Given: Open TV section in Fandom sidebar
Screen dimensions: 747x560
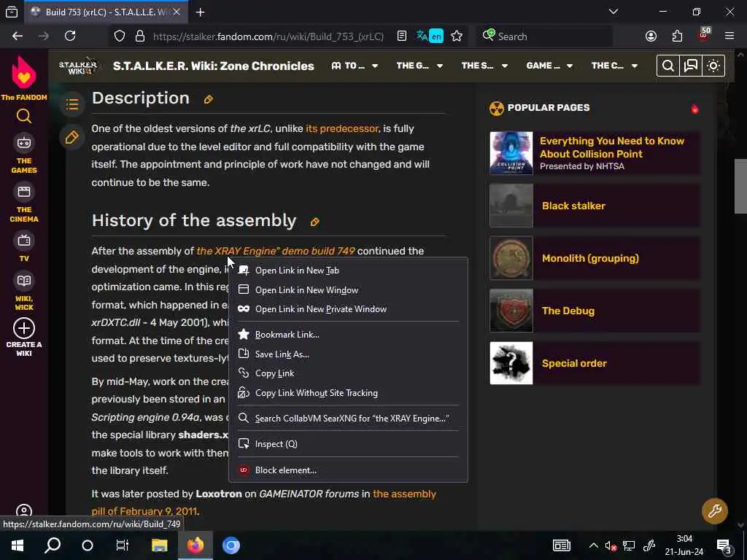Looking at the screenshot, I should coord(24,248).
